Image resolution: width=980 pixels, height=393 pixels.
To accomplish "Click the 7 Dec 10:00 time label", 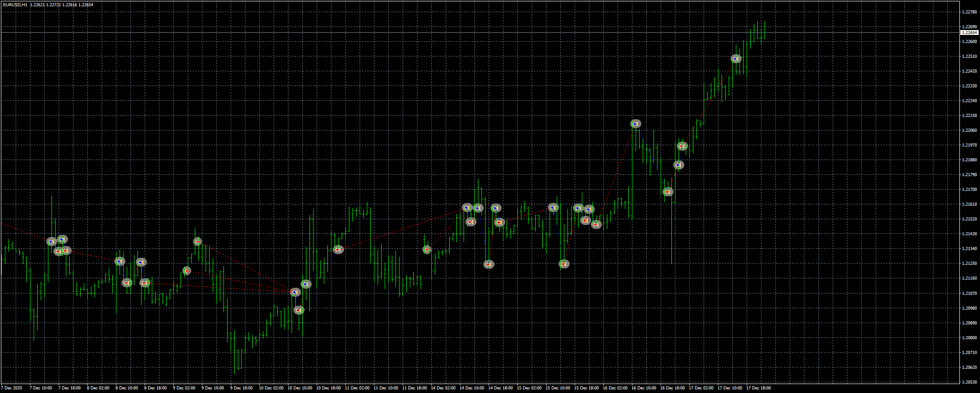I will click(41, 388).
